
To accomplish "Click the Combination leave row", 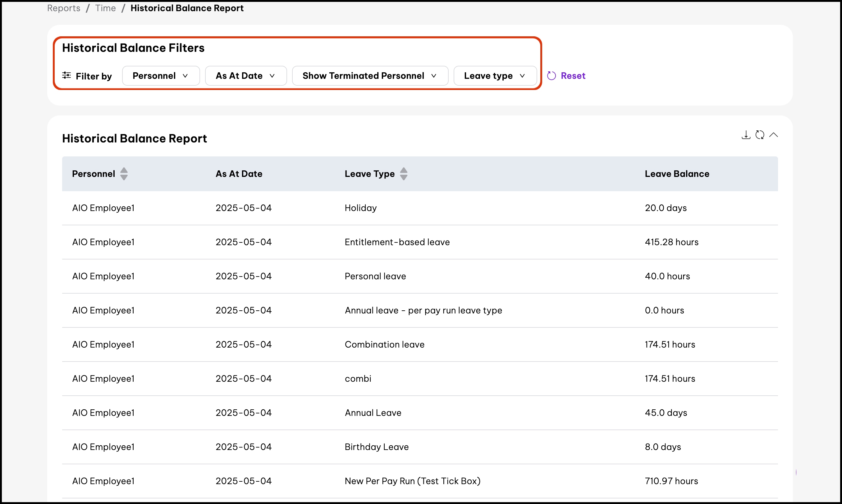I will coord(384,344).
